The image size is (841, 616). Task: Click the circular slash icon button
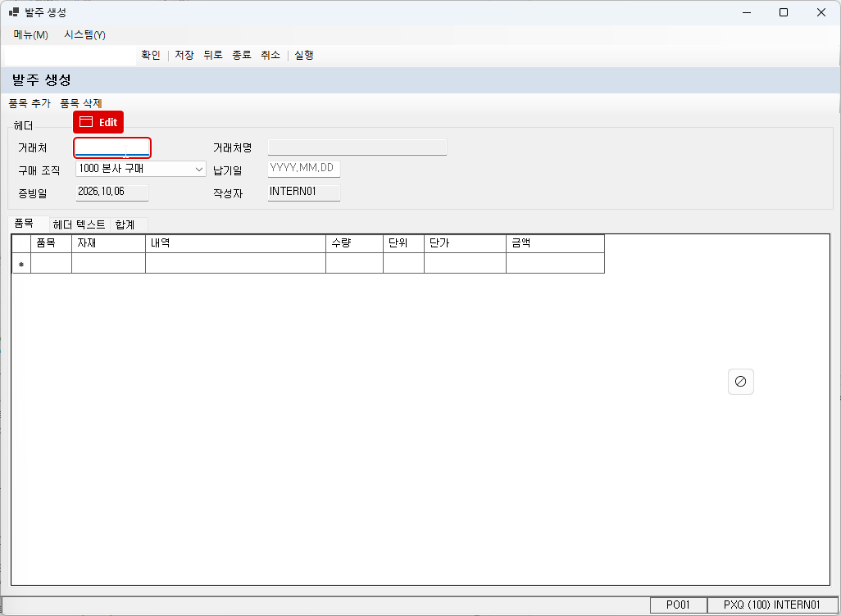tap(741, 381)
